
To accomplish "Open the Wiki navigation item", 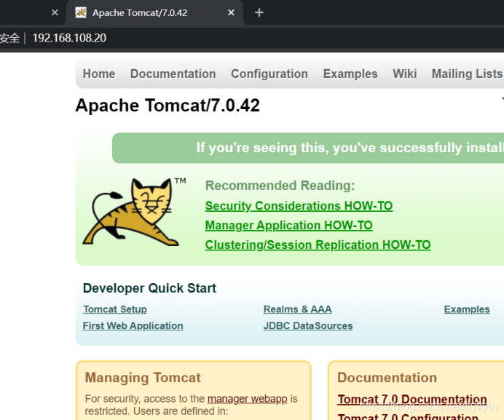I will (x=405, y=74).
